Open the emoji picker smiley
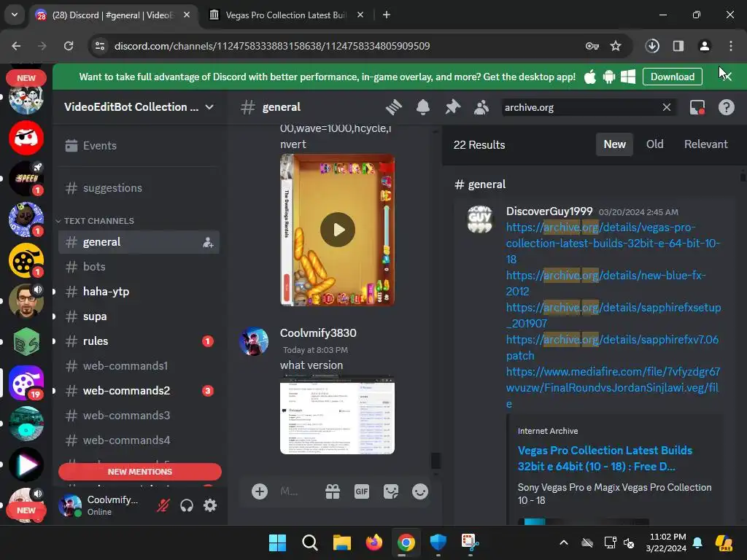This screenshot has width=747, height=560. [419, 491]
